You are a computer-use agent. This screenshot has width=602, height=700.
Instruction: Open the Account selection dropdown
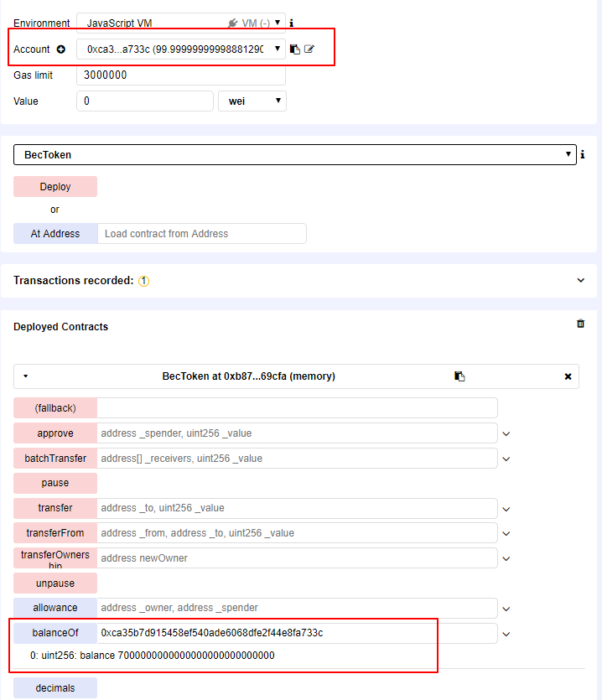click(x=181, y=49)
